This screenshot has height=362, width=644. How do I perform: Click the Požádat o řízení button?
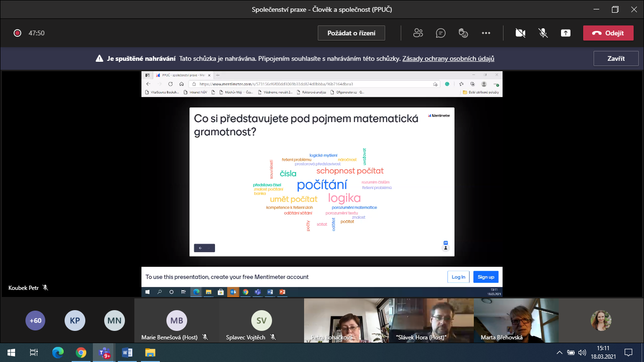352,33
